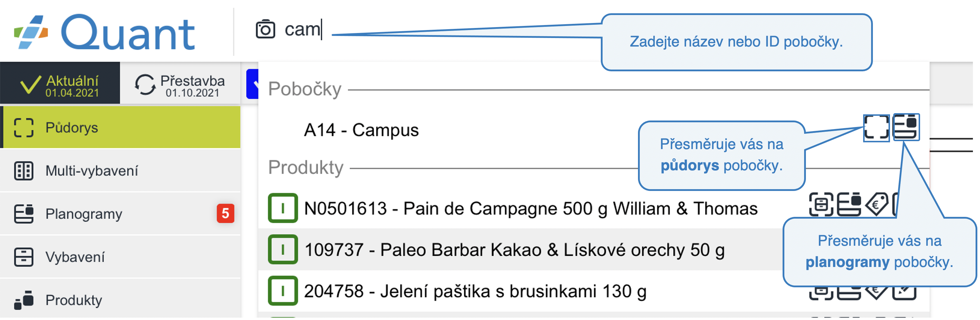Open floor plan icon for A14 - Campus
980x320 pixels.
876,127
